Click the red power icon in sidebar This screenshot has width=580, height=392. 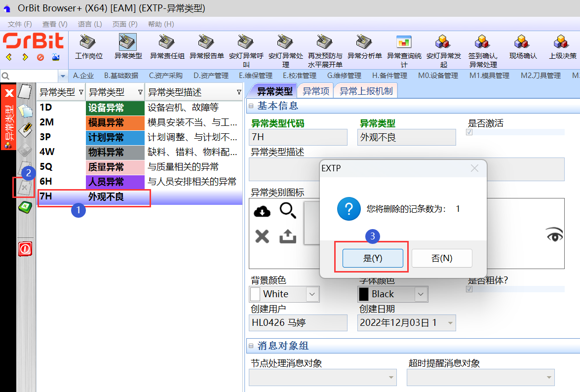point(25,249)
